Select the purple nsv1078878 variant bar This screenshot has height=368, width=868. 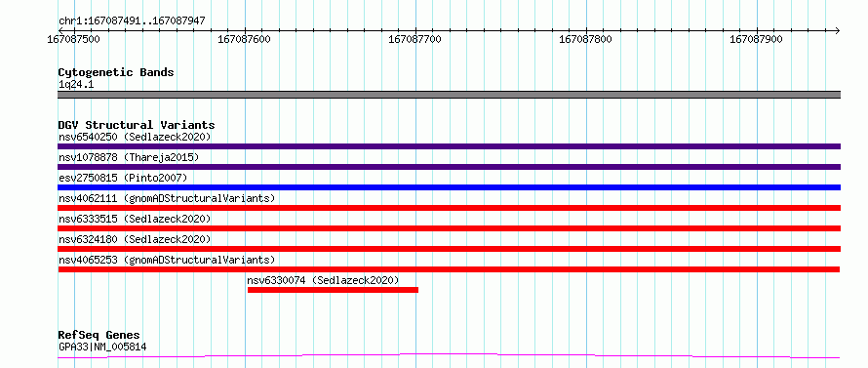tap(449, 167)
